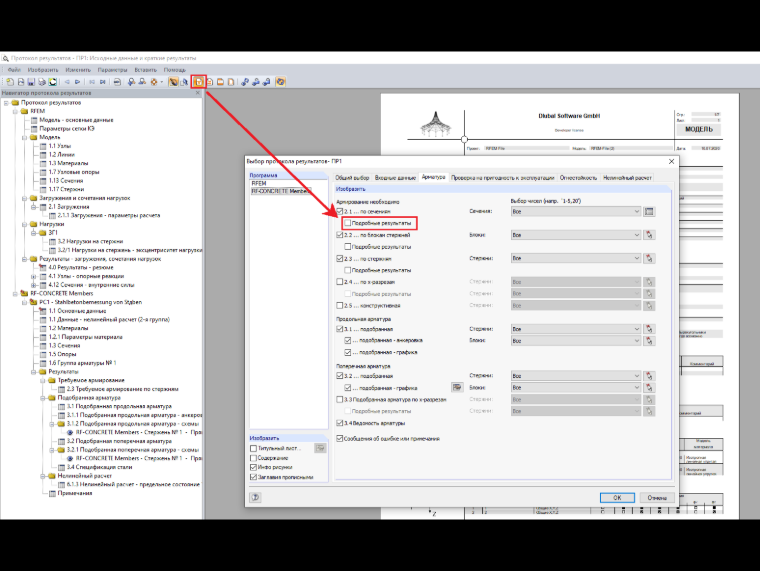
Task: Pick members graphically for row 2.3
Action: [649, 258]
